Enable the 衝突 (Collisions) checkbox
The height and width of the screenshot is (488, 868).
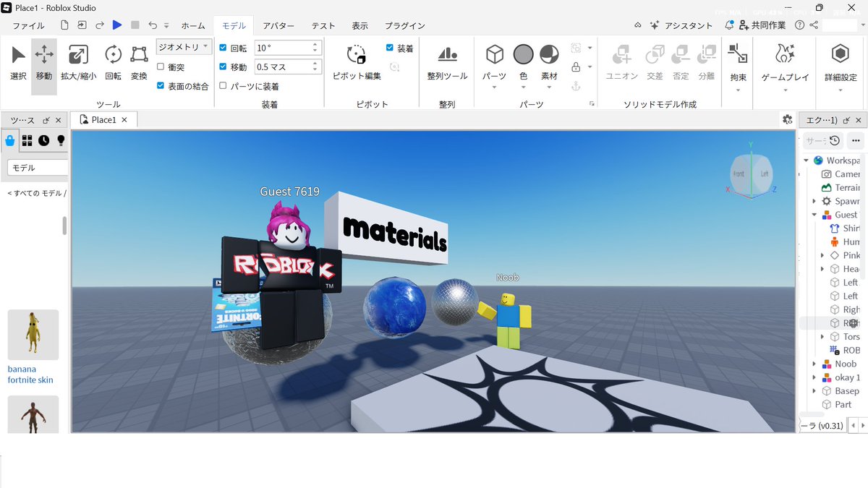(x=161, y=67)
